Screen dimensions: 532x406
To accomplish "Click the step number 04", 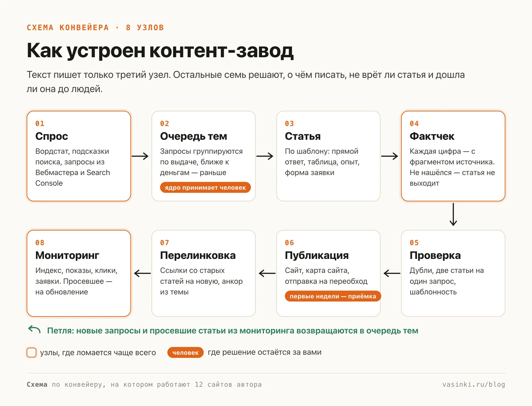I will point(414,123).
